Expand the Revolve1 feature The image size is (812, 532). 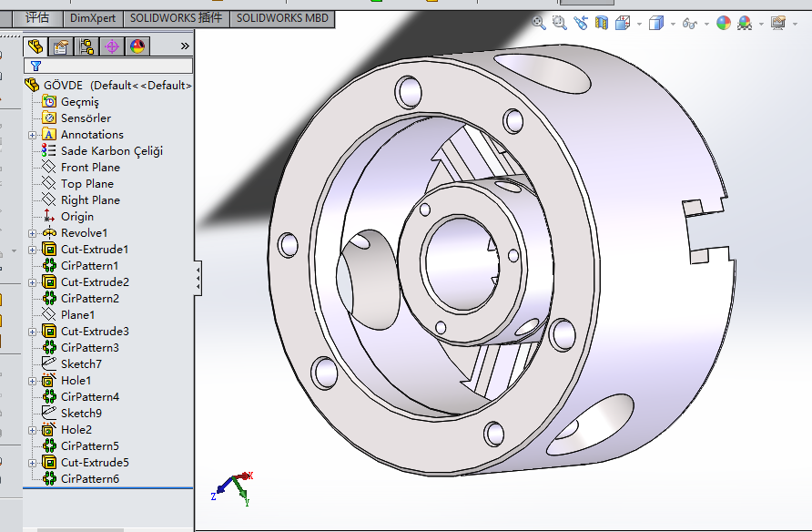(x=32, y=233)
